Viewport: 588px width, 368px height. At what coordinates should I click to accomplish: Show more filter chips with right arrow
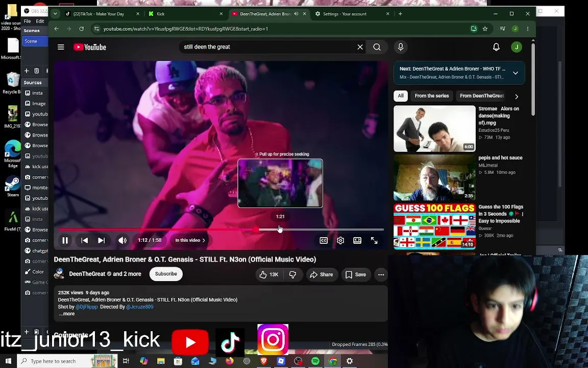coord(517,97)
